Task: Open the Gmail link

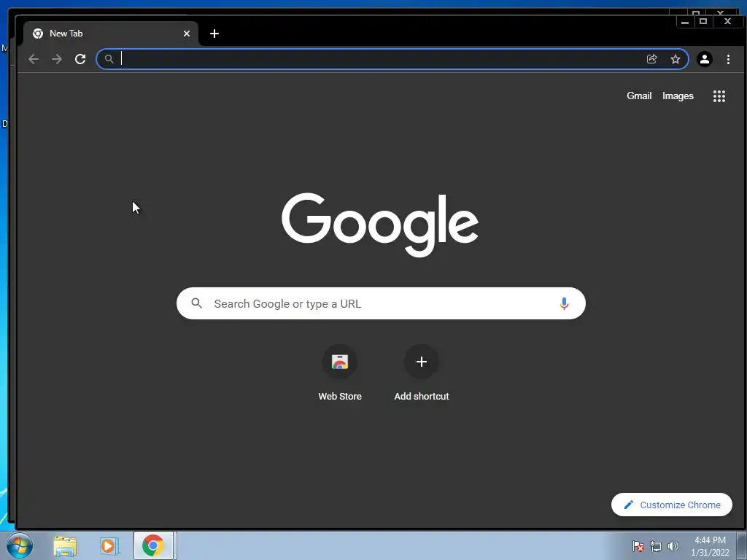Action: 639,96
